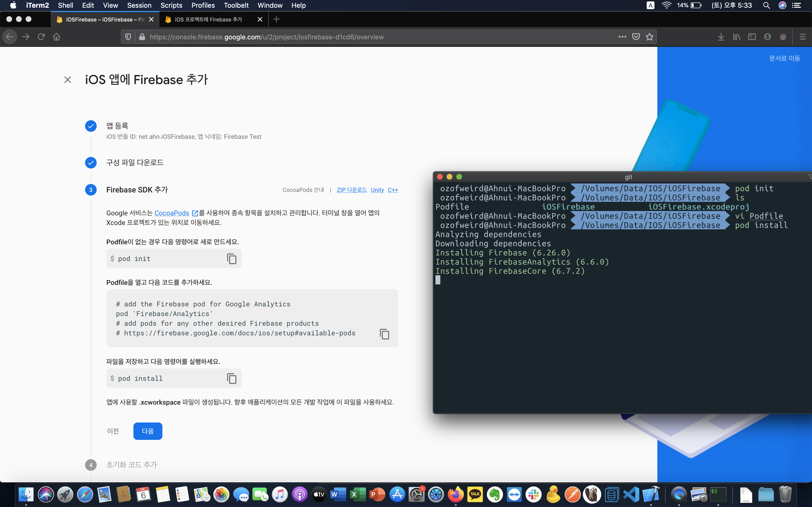Click the ZIP 다운로드 link

pos(352,190)
